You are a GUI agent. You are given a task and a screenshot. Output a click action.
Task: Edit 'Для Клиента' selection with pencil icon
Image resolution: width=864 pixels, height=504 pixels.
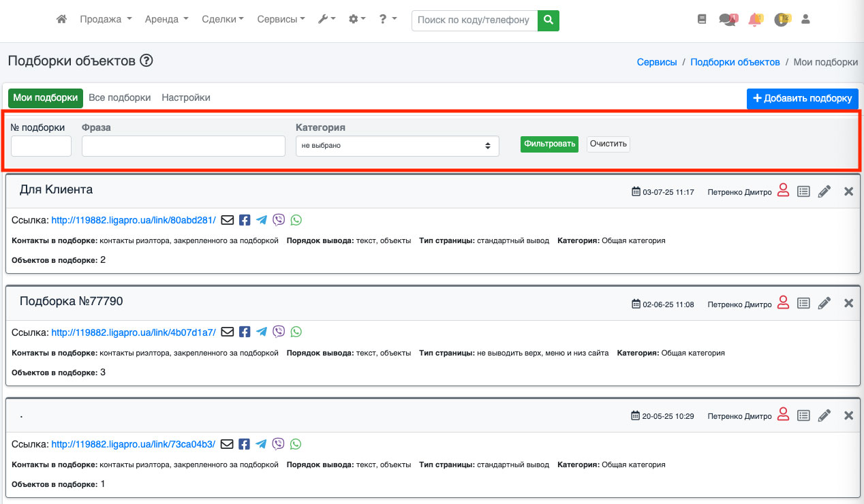tap(824, 191)
